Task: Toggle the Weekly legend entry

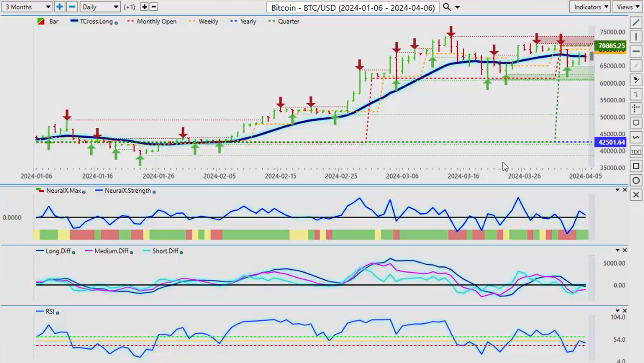Action: [x=203, y=21]
